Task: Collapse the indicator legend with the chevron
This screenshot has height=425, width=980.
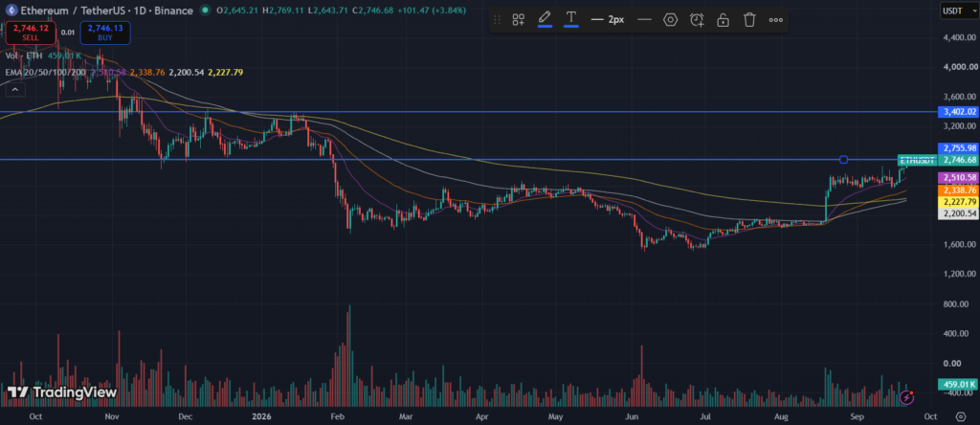Action: tap(14, 89)
